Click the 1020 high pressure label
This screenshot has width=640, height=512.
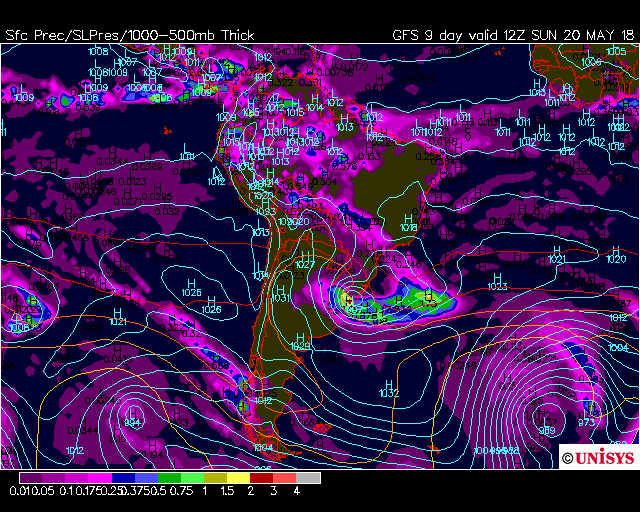click(616, 259)
